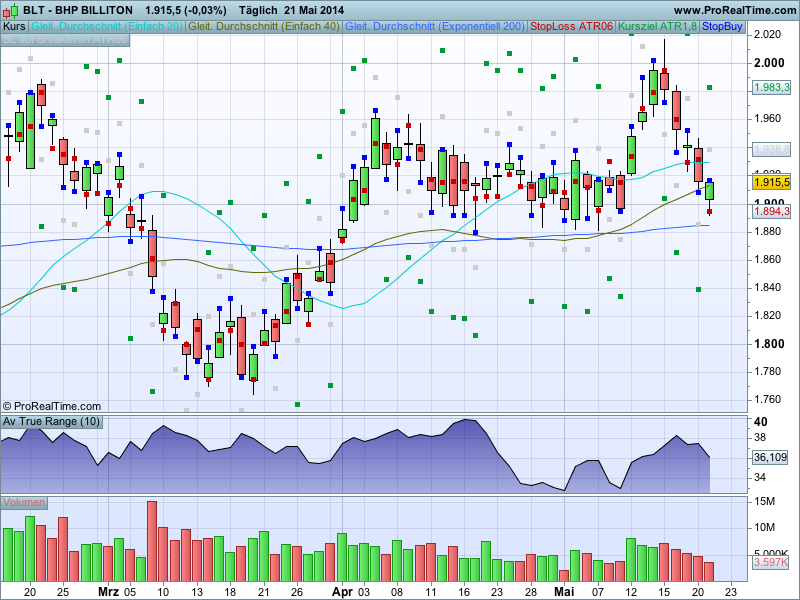Click the red 1.894,3 price tag
This screenshot has width=800, height=600.
pyautogui.click(x=772, y=211)
